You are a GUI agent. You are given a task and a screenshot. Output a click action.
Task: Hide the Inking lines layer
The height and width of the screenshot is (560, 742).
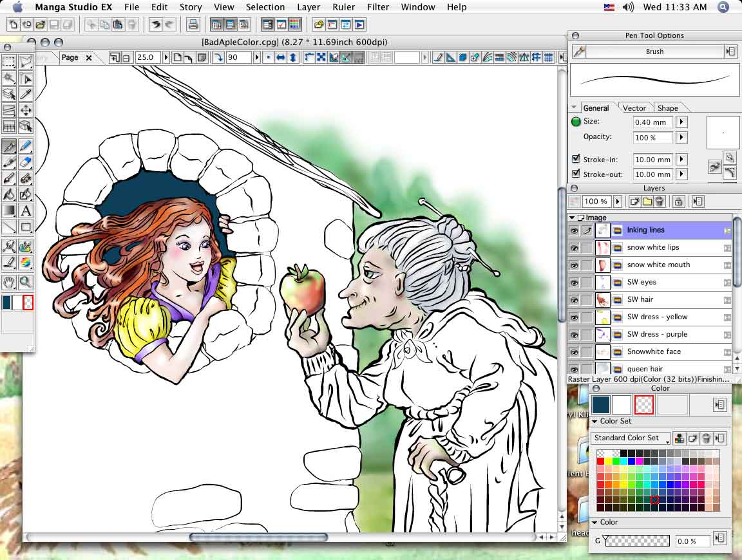574,231
